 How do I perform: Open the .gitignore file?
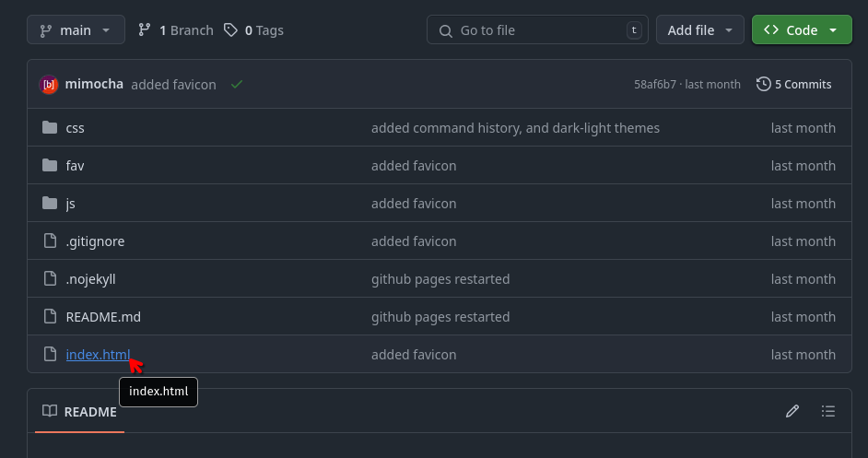(95, 241)
